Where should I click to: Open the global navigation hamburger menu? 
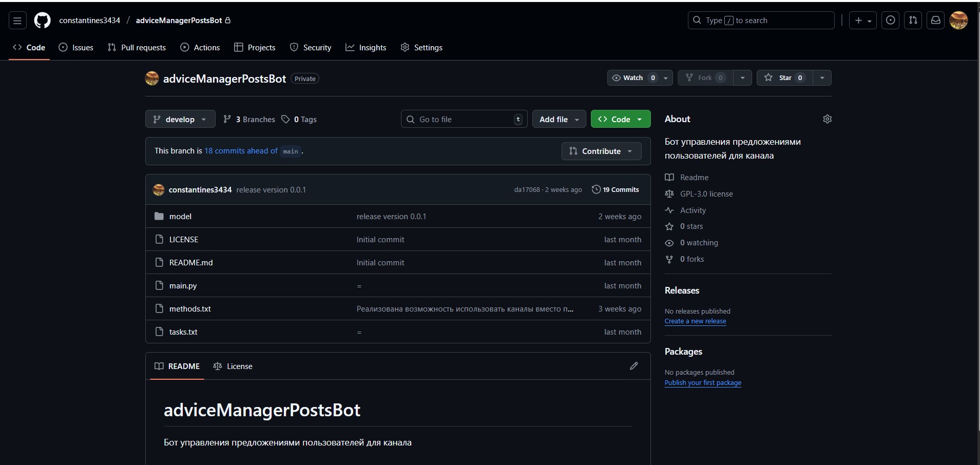coord(17,21)
